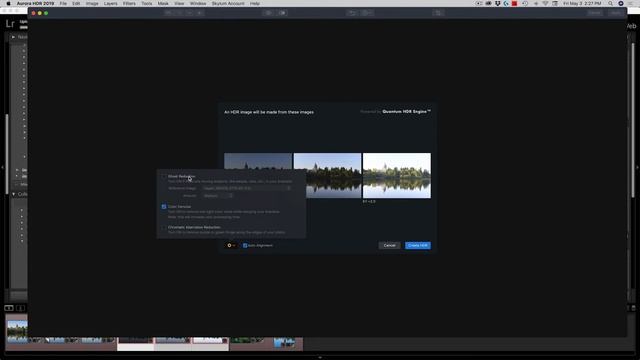Open the Help menu
Image resolution: width=640 pixels, height=360 pixels.
point(255,3)
